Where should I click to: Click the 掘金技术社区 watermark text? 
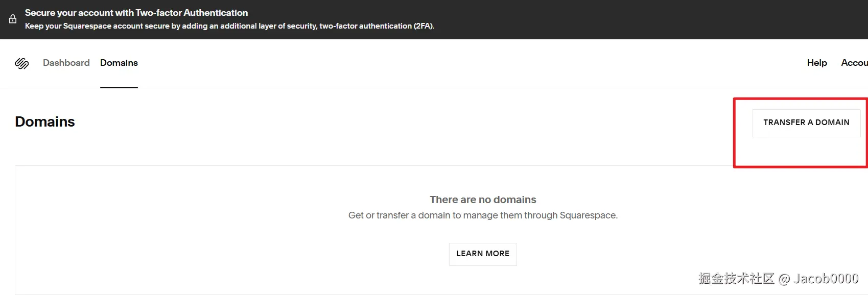click(736, 278)
